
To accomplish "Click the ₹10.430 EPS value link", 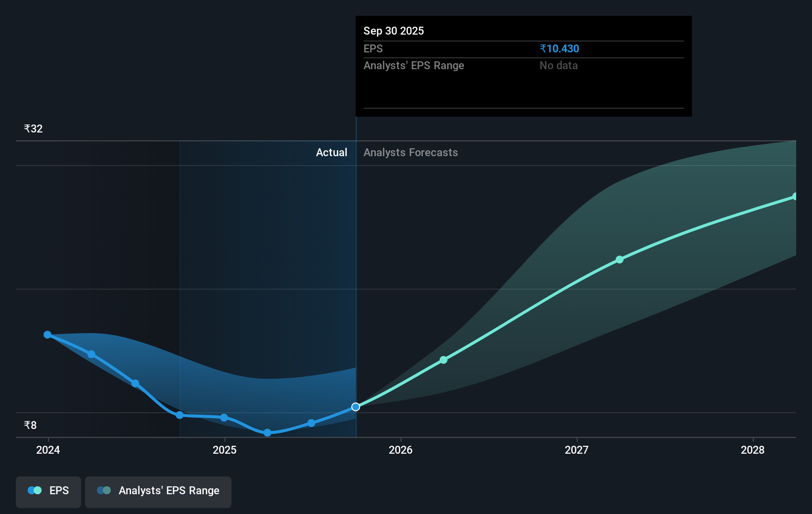I will (x=559, y=48).
